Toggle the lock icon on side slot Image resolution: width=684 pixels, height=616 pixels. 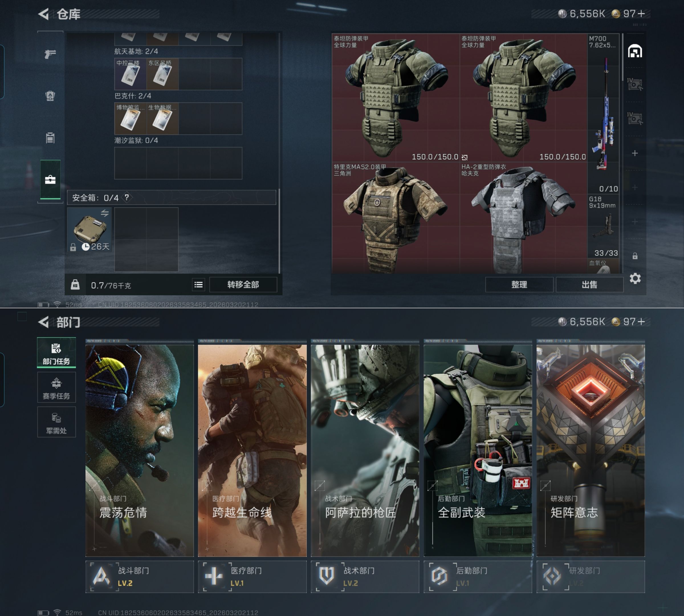click(x=635, y=256)
